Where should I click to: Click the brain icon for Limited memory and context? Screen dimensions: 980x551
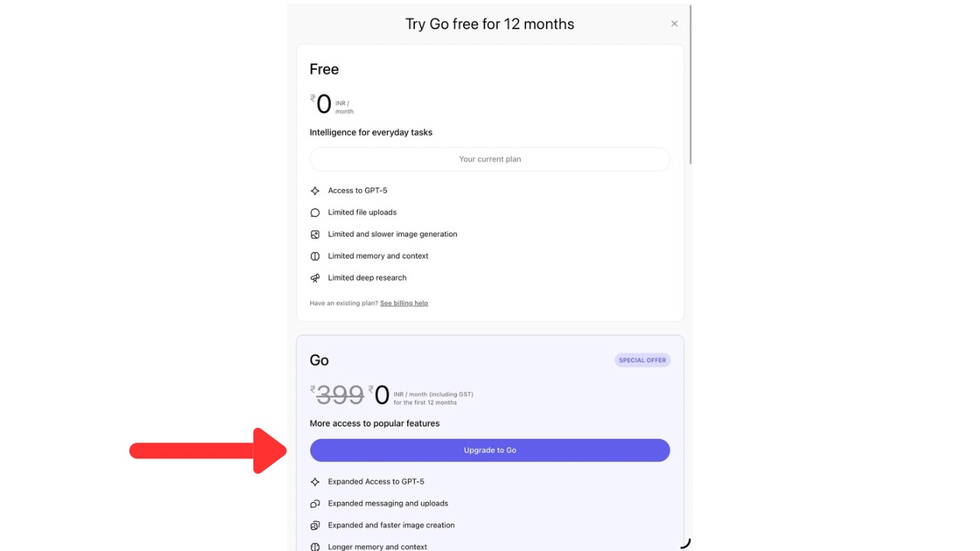[315, 256]
